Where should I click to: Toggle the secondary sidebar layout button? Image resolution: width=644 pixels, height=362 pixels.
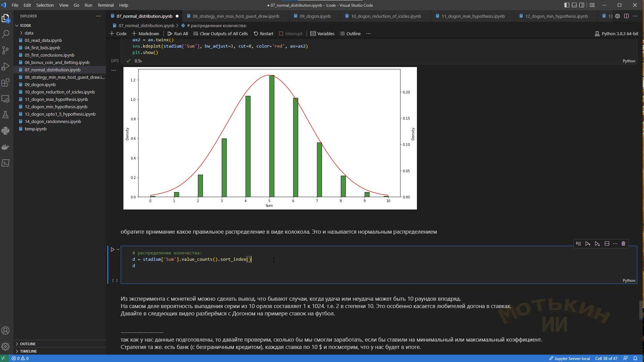[582, 5]
